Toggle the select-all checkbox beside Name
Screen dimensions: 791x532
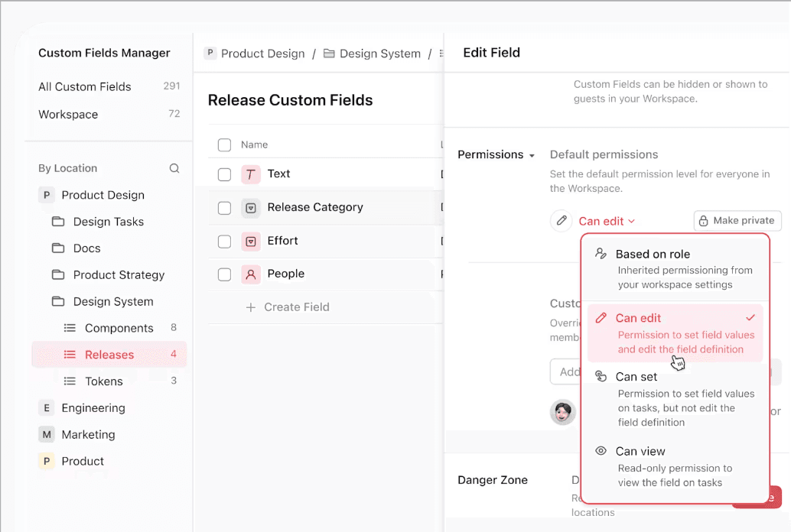tap(224, 145)
